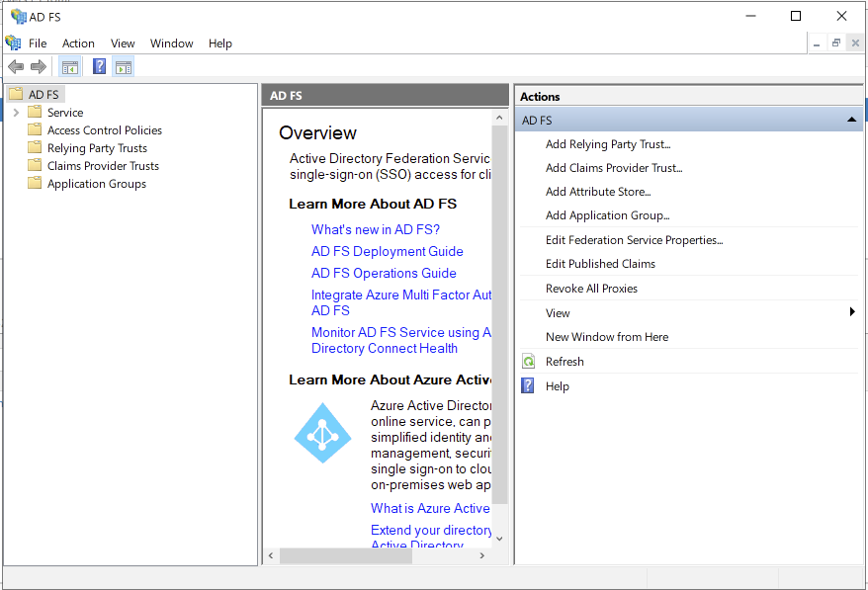
Task: Expand the Service tree node
Action: click(16, 113)
